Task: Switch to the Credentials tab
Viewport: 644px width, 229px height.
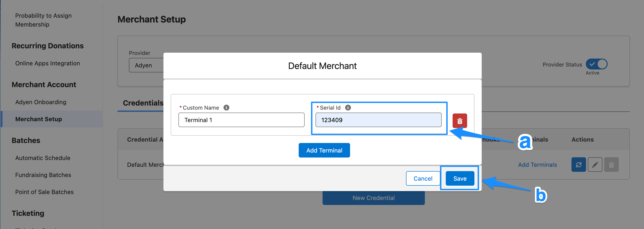Action: coord(143,103)
